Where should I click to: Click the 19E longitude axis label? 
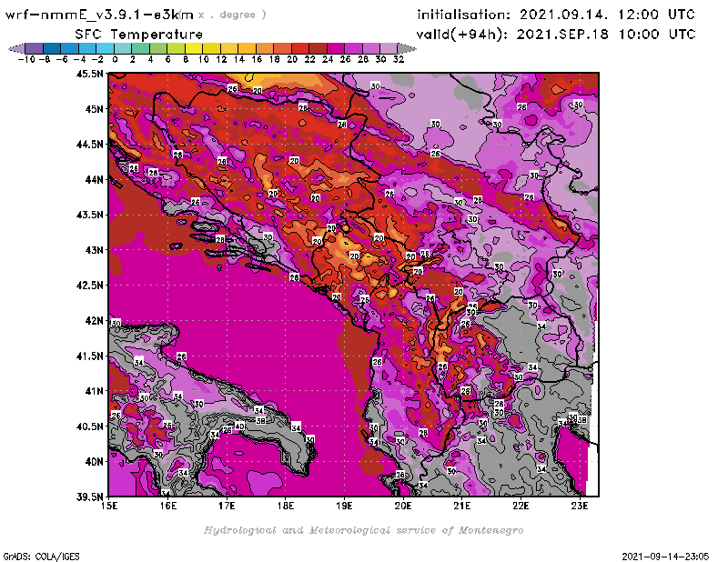click(345, 506)
